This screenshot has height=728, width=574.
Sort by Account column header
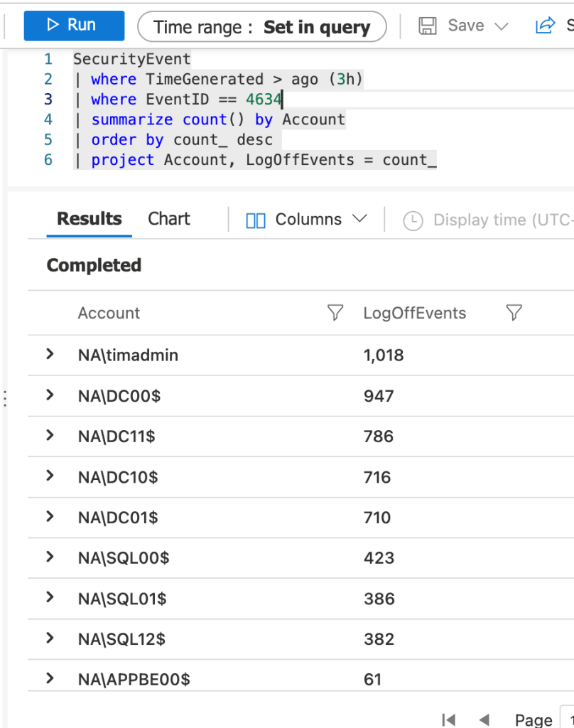tap(109, 313)
